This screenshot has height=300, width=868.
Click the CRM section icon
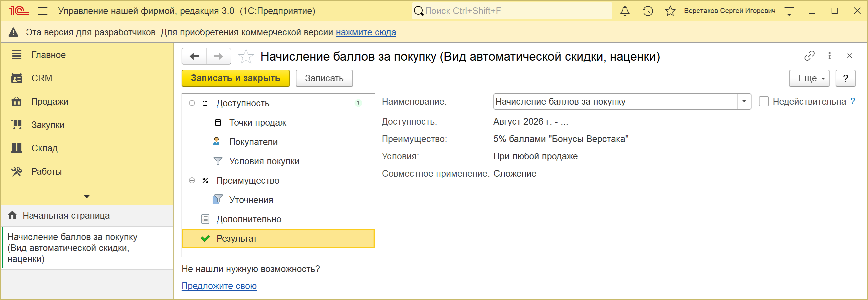16,78
